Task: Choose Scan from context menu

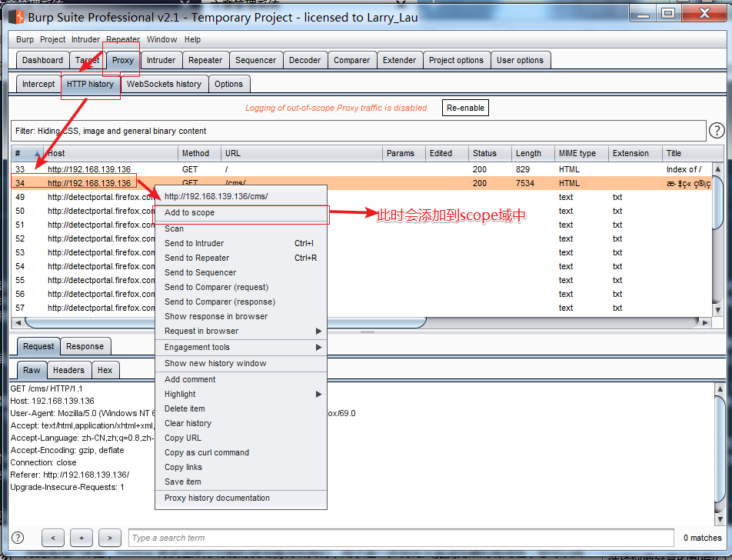Action: click(241, 229)
